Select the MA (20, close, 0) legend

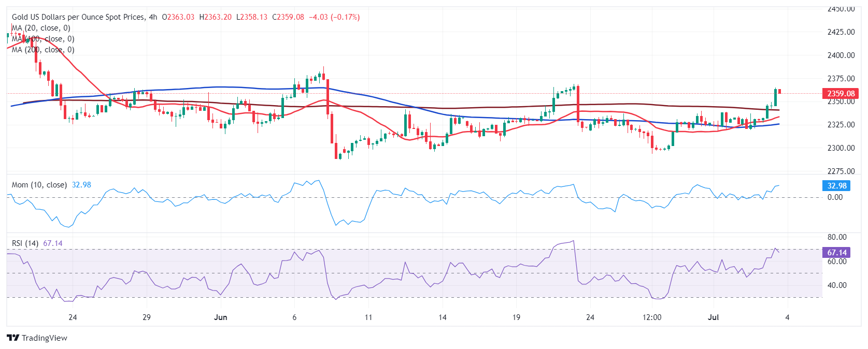click(x=41, y=28)
